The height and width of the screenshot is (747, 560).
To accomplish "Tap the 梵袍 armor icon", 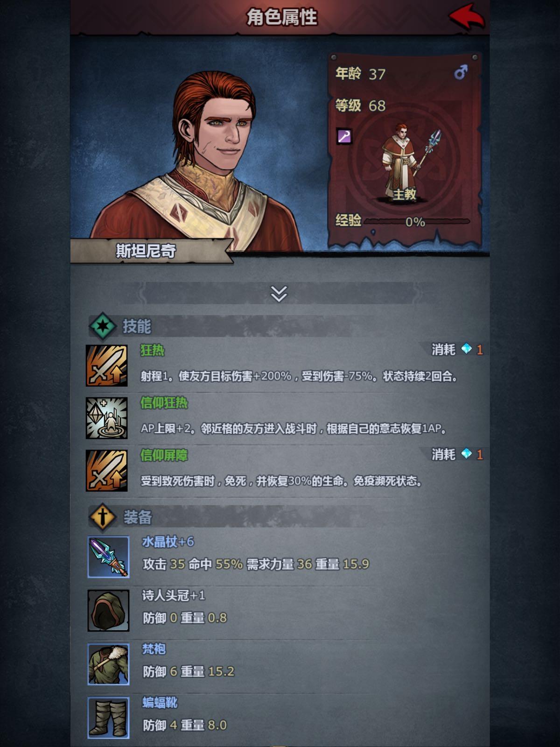I will (109, 664).
